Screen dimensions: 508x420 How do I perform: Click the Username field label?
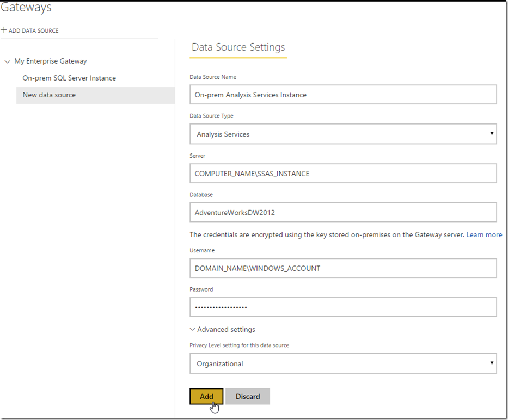pos(202,250)
